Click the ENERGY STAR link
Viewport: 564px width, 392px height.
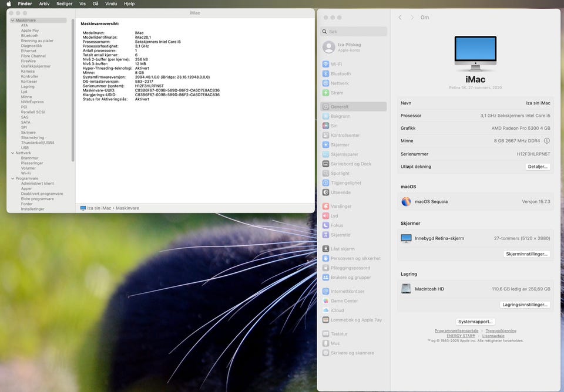pyautogui.click(x=461, y=336)
